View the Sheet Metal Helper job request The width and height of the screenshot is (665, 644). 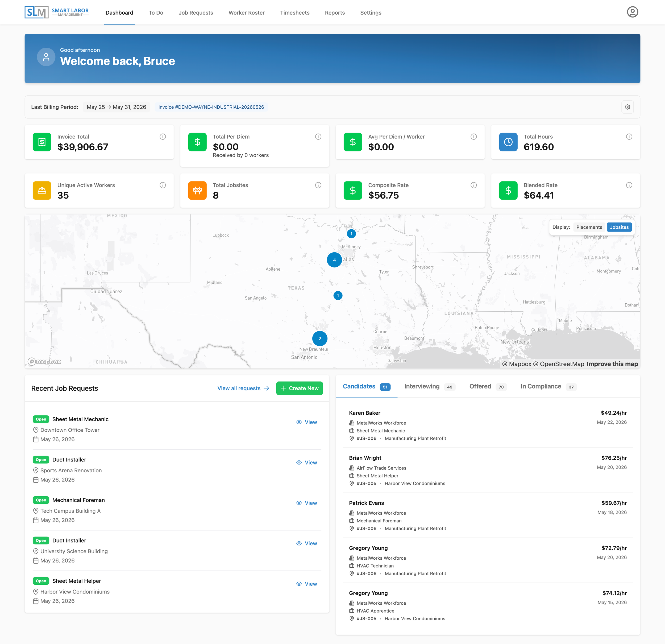click(x=306, y=584)
